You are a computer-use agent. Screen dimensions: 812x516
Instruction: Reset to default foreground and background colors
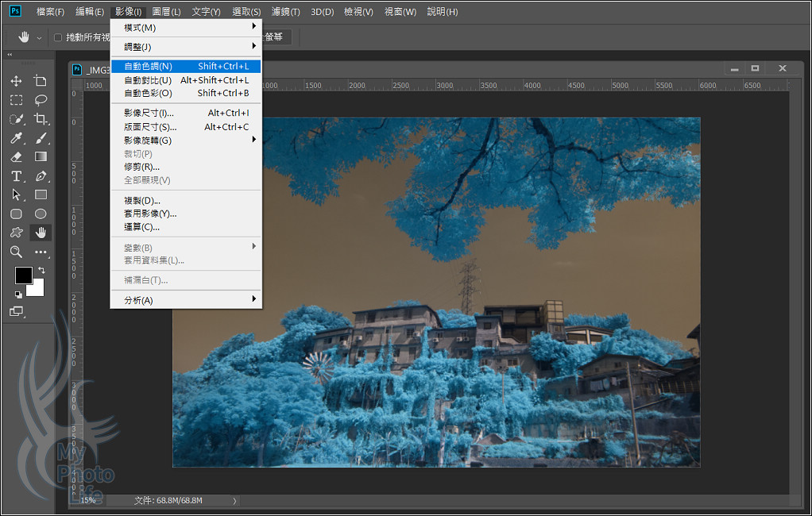17,293
